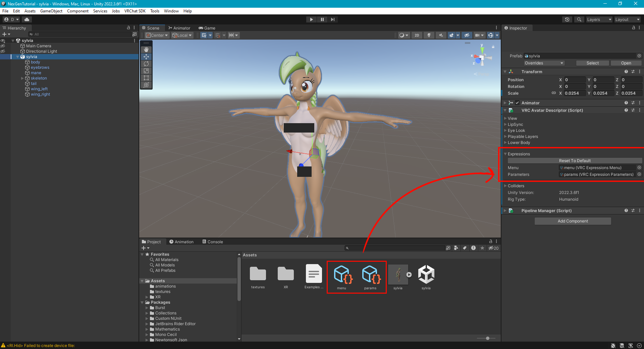Open the Local handle rotation dropdown
Image resolution: width=644 pixels, height=349 pixels.
(x=182, y=35)
